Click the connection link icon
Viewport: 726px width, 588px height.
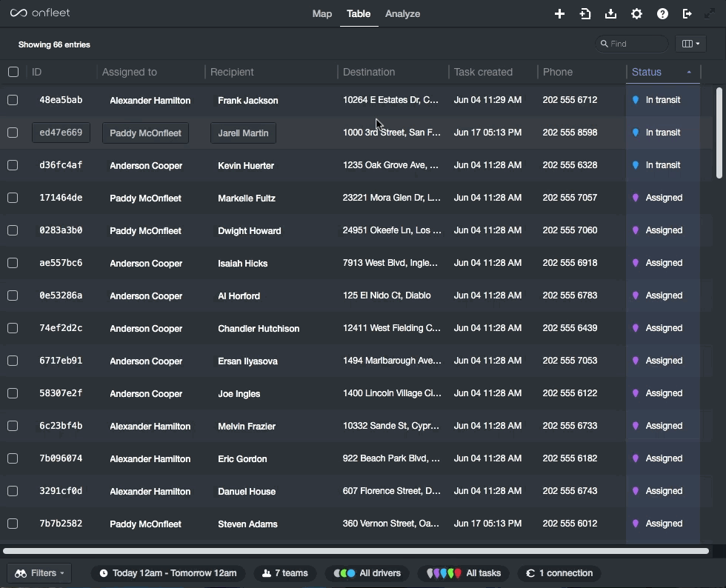pyautogui.click(x=530, y=573)
